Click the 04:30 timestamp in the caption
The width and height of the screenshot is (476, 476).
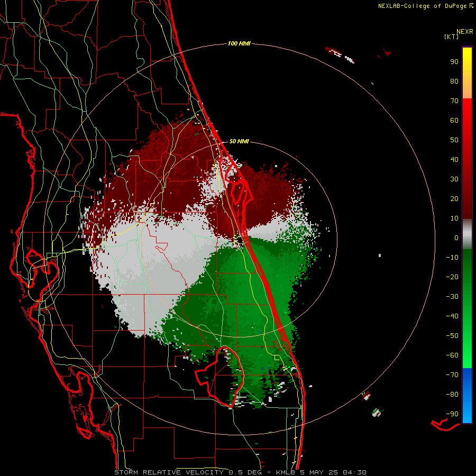[x=354, y=472]
